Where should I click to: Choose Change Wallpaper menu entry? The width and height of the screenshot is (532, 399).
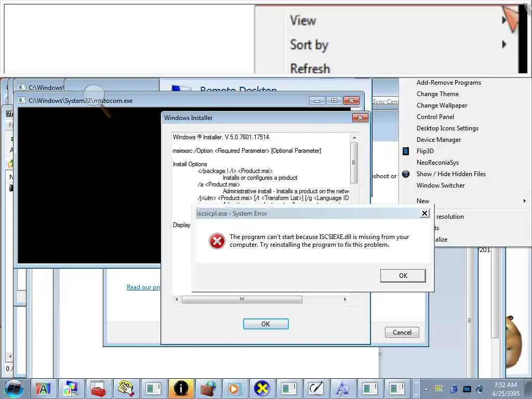click(442, 105)
